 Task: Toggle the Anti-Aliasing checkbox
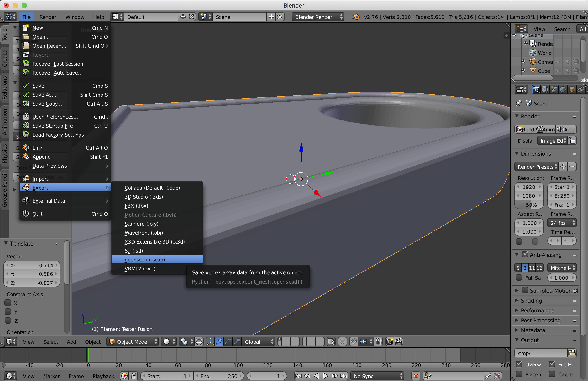pos(525,254)
